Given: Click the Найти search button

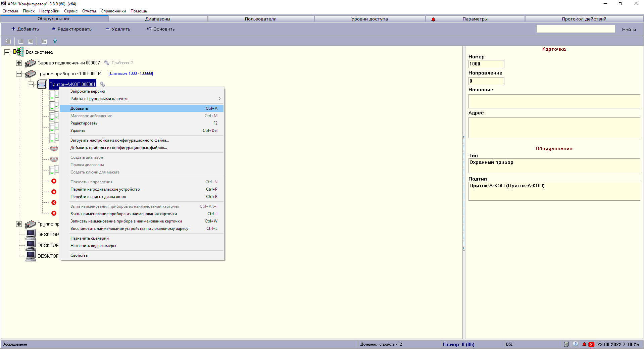Looking at the screenshot, I should pos(629,30).
